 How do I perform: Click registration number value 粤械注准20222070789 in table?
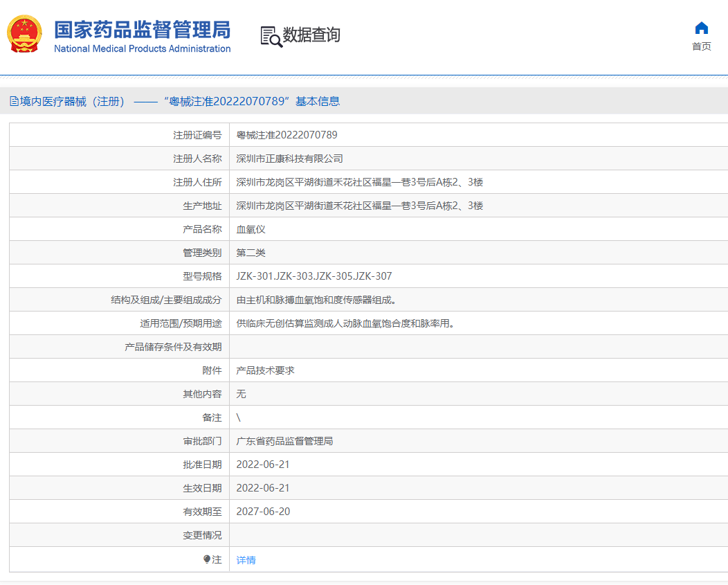pos(287,135)
